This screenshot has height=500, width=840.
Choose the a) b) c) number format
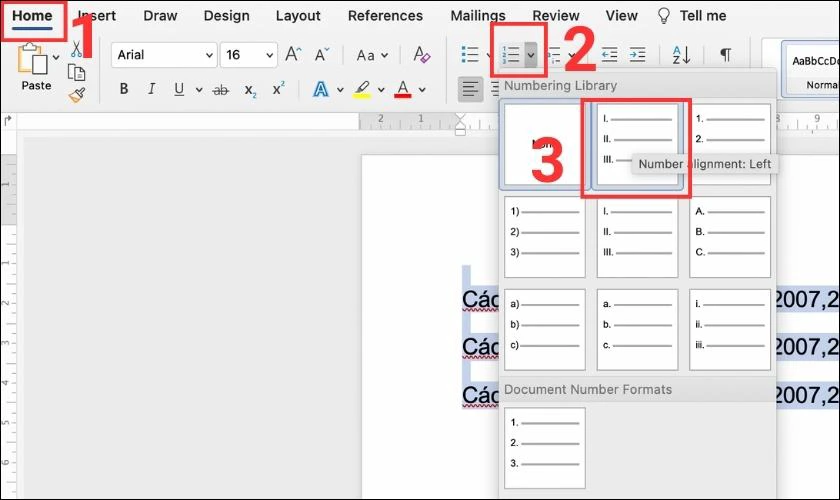(544, 330)
